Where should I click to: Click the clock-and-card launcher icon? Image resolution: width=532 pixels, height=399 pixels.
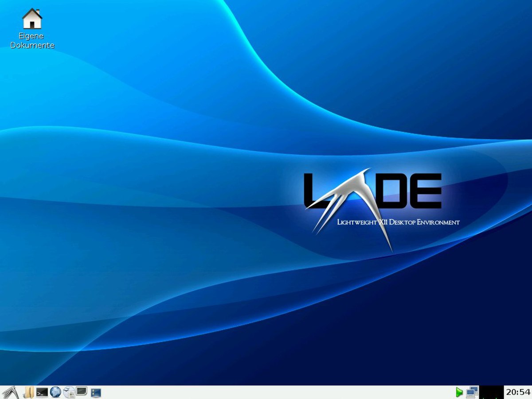pos(69,392)
